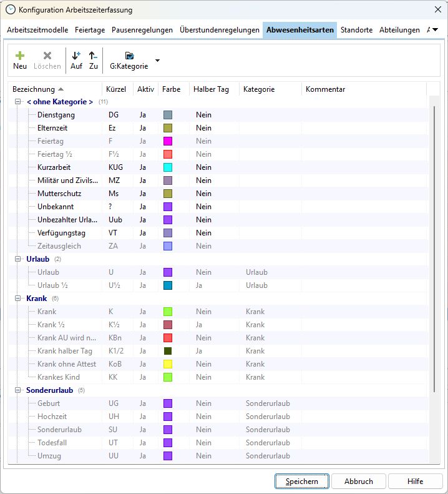The width and height of the screenshot is (448, 494).
Task: Click the green plus Neu icon
Action: 20,56
